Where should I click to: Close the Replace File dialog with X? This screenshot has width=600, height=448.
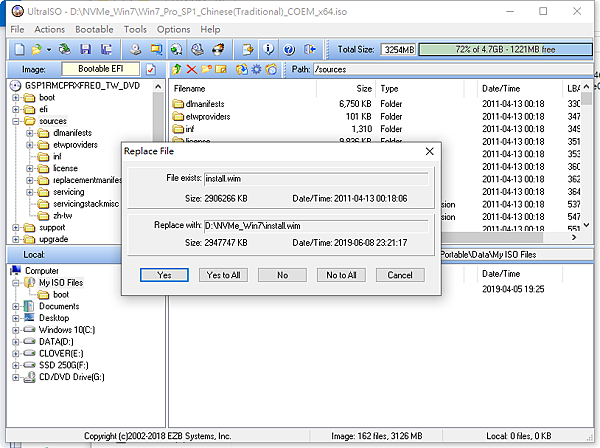point(430,152)
